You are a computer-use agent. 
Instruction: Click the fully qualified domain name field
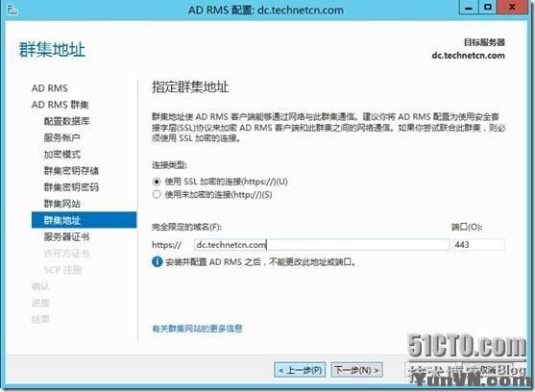pos(322,245)
